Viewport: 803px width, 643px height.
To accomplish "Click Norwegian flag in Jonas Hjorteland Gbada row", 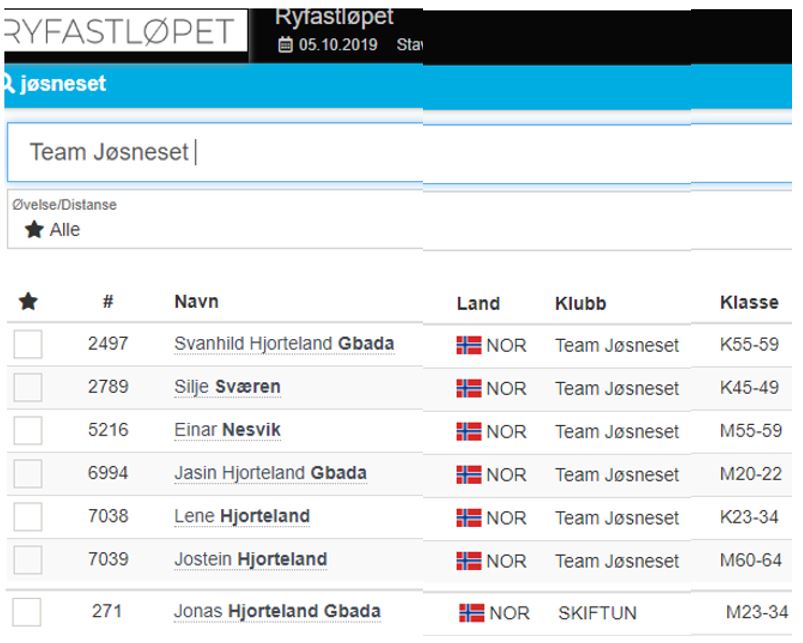I will (x=472, y=613).
